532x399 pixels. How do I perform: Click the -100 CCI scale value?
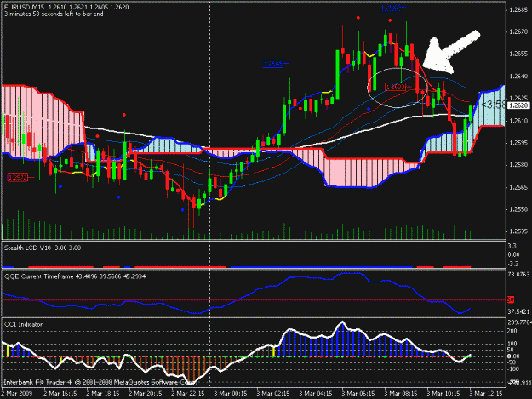pos(513,369)
